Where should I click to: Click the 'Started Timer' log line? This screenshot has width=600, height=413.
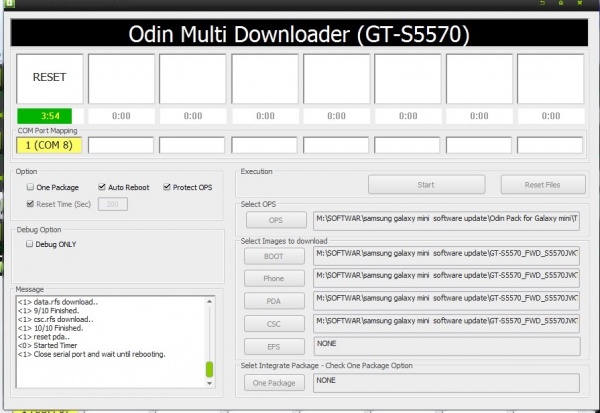pos(47,345)
